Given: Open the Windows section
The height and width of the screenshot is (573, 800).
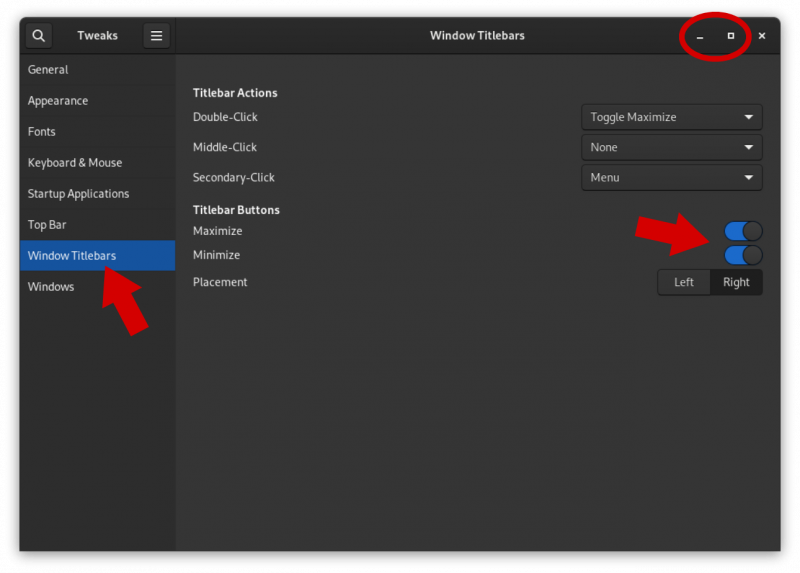Looking at the screenshot, I should (97, 287).
